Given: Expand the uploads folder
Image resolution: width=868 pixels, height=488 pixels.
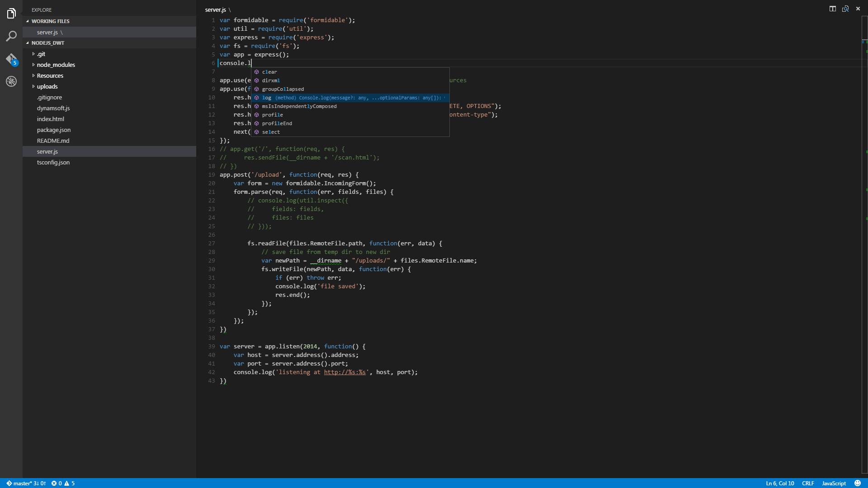Looking at the screenshot, I should 47,86.
